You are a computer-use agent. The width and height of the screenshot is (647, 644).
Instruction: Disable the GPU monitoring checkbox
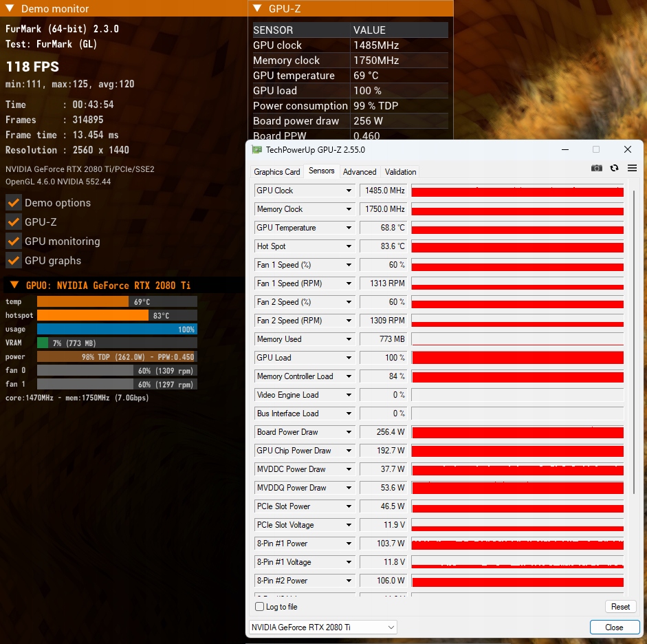click(14, 241)
